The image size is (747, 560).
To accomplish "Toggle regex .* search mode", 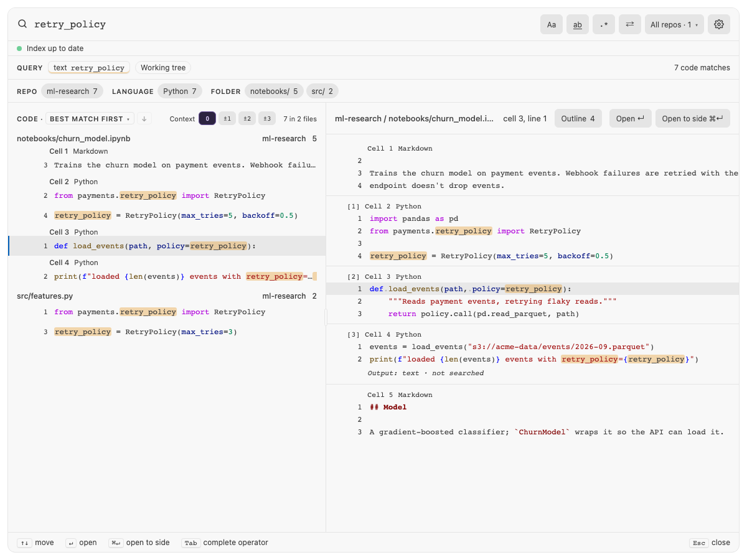I will [604, 24].
